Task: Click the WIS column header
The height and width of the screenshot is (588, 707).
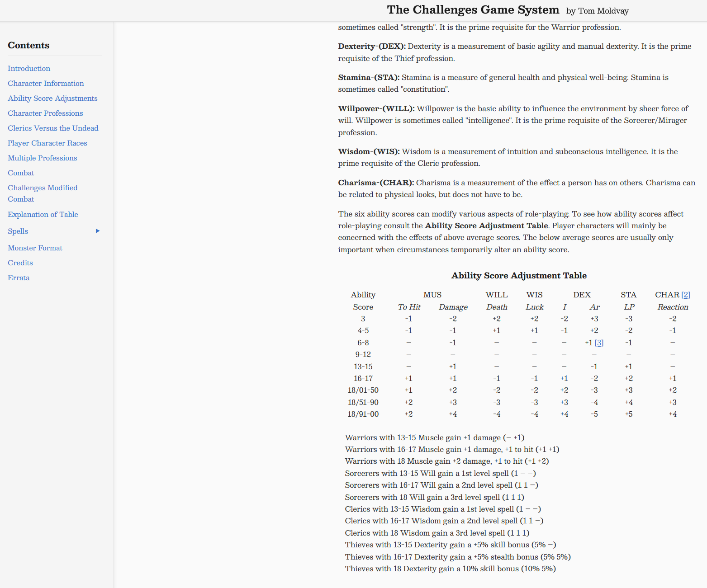Action: [535, 295]
